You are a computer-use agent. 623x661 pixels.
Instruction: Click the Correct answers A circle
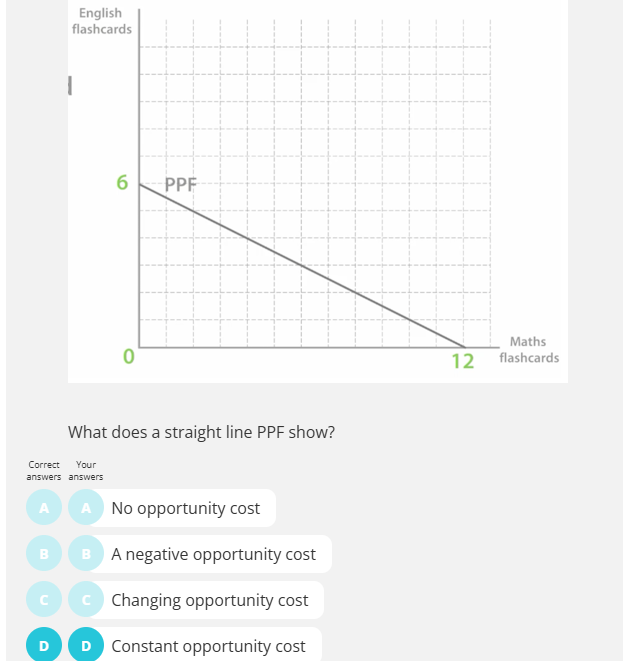(43, 508)
